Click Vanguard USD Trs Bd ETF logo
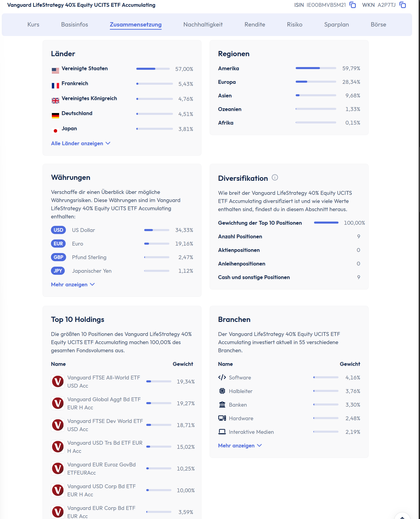 coord(58,447)
